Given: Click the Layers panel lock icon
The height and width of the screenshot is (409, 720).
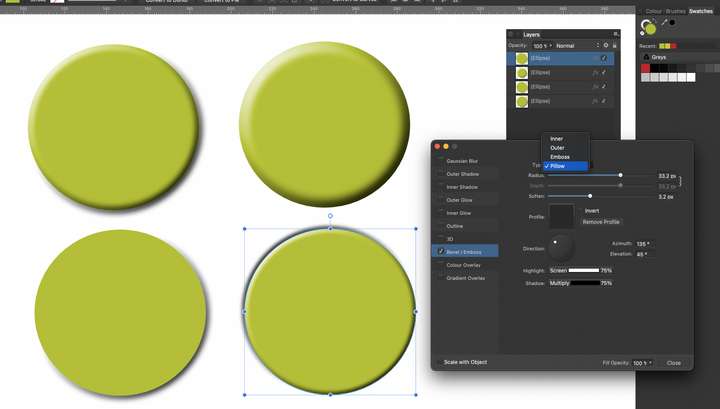Looking at the screenshot, I should [x=615, y=45].
